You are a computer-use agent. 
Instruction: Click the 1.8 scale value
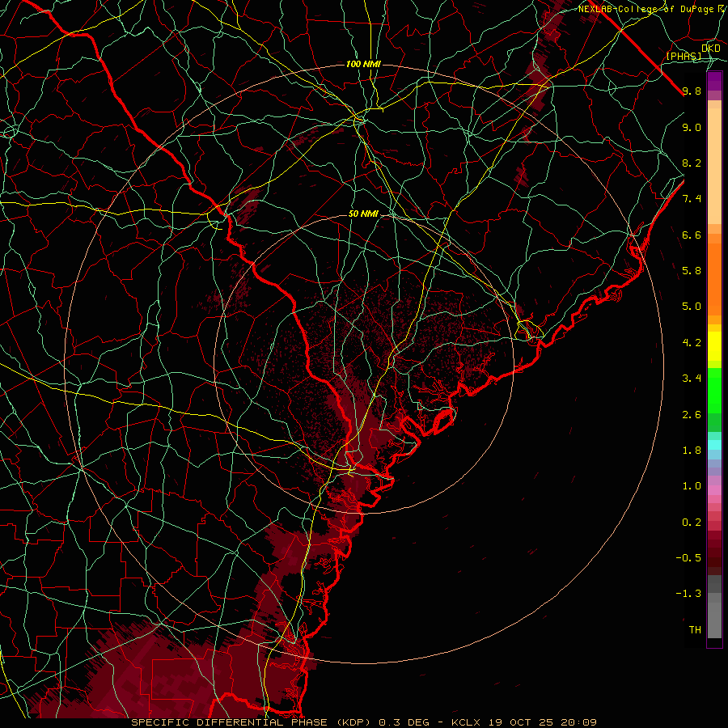(x=692, y=451)
